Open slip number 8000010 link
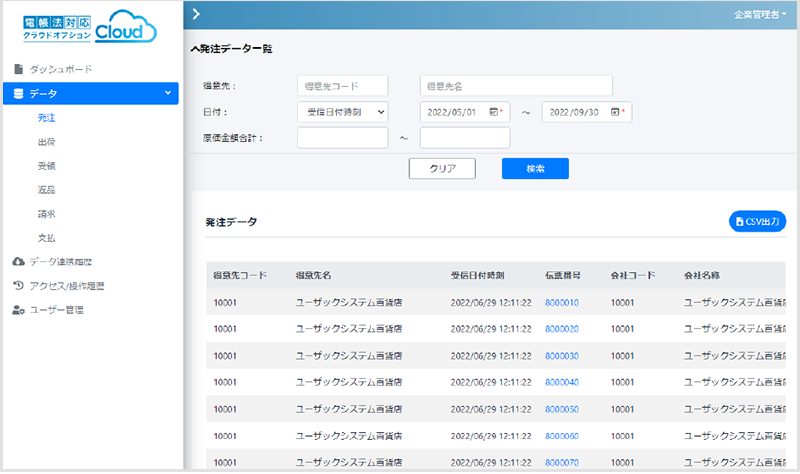Image resolution: width=800 pixels, height=474 pixels. 562,303
